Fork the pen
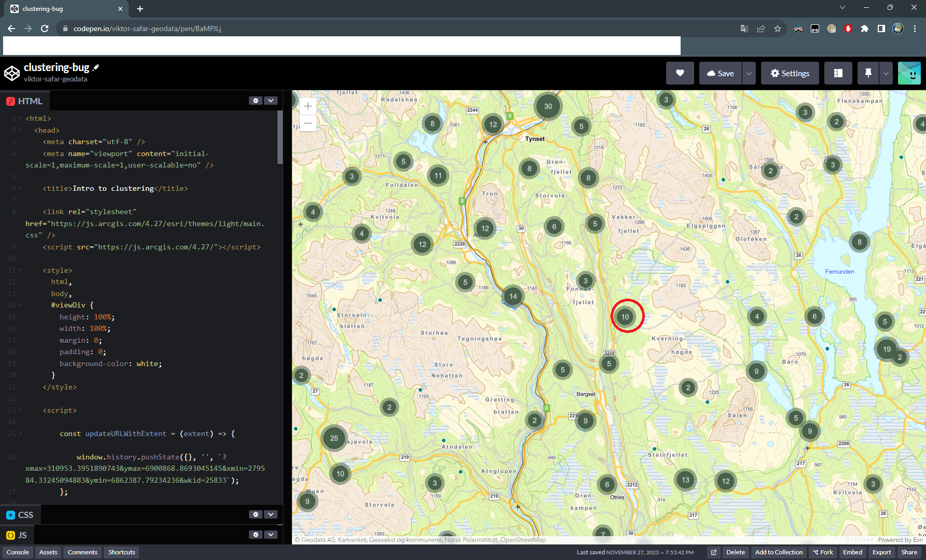926x560 pixels. coord(823,552)
